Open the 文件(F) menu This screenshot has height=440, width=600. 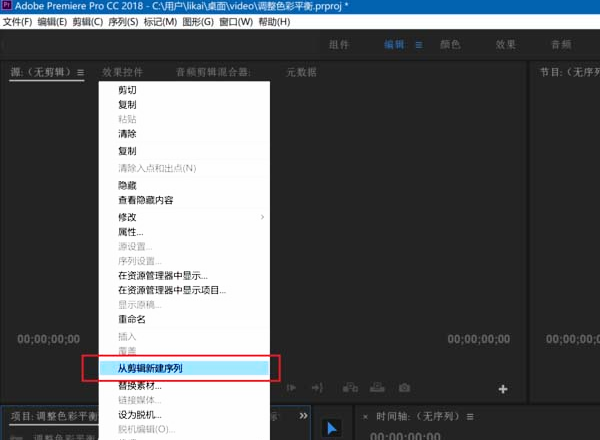pos(17,21)
